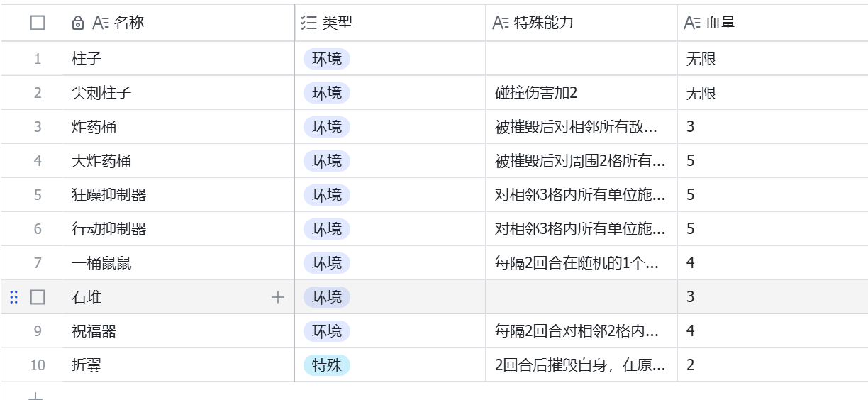Select the 一桶鼠鼠 name cell
Image resolution: width=868 pixels, height=400 pixels.
coord(178,262)
